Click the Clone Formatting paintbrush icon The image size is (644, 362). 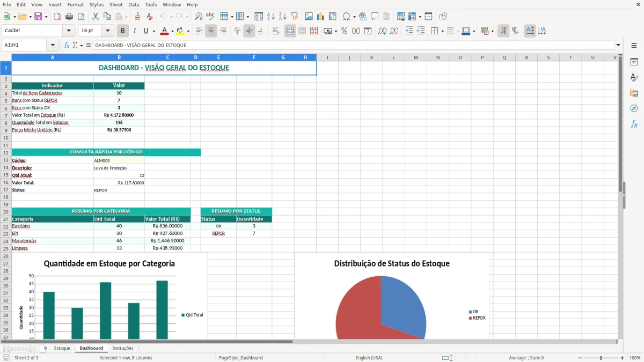pyautogui.click(x=137, y=17)
